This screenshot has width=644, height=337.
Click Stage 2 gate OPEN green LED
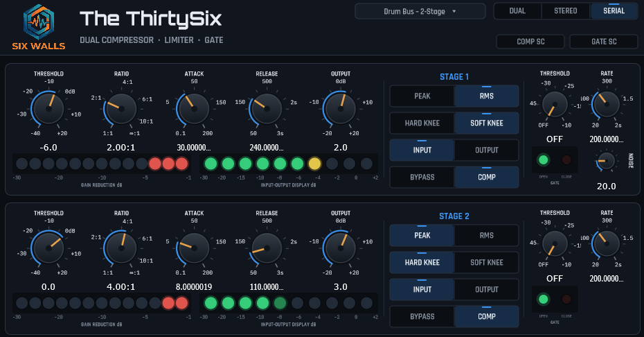(x=543, y=299)
